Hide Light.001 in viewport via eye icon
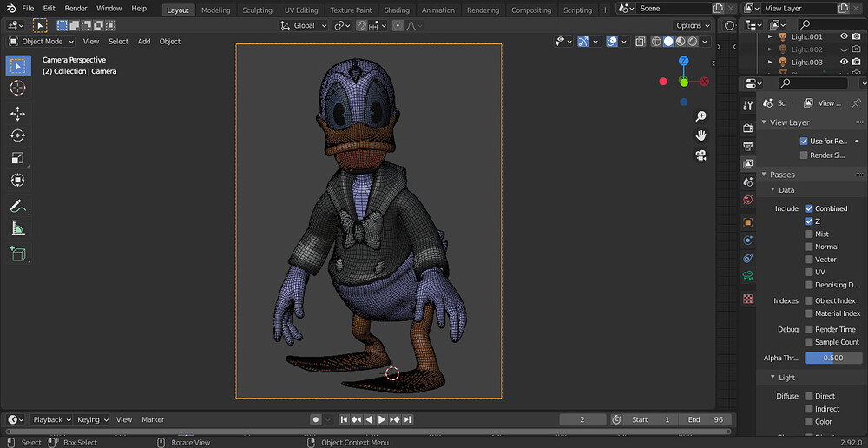This screenshot has height=448, width=868. pos(844,36)
